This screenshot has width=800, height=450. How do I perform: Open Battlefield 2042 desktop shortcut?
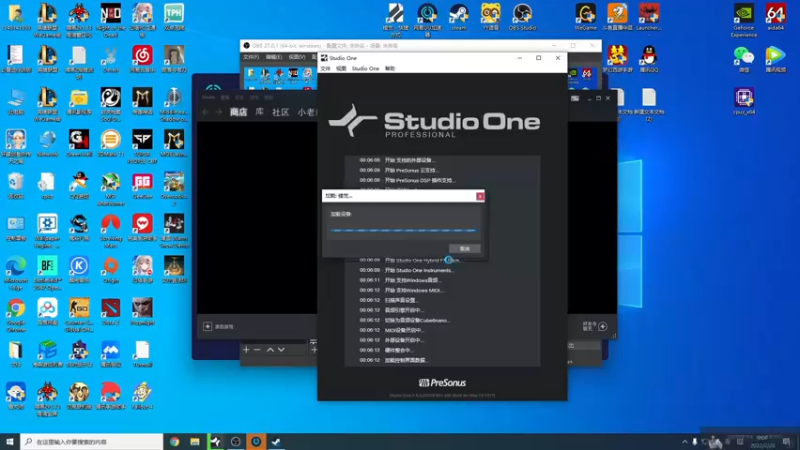tap(47, 273)
